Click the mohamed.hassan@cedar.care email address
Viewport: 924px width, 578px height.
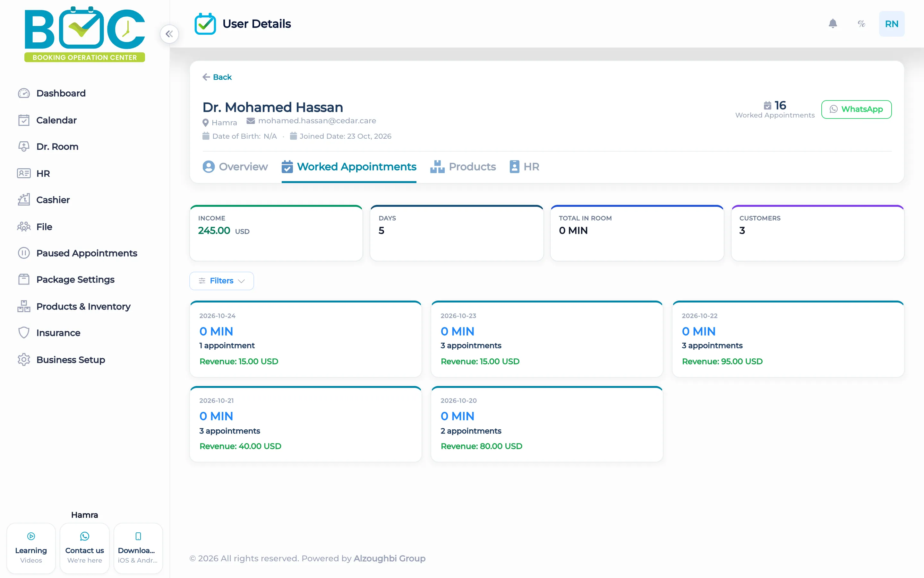pyautogui.click(x=317, y=121)
